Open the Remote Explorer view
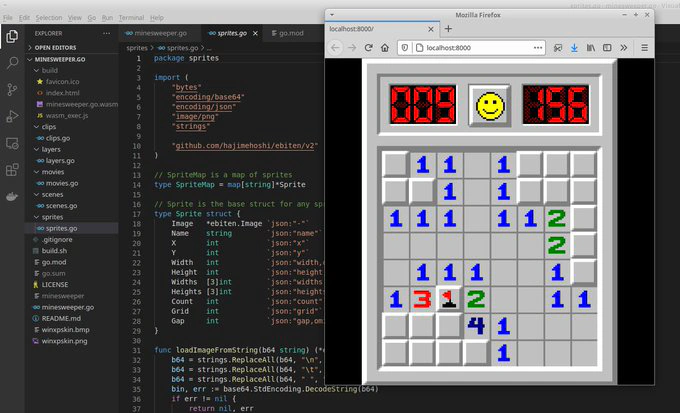Image resolution: width=680 pixels, height=413 pixels. (x=12, y=143)
